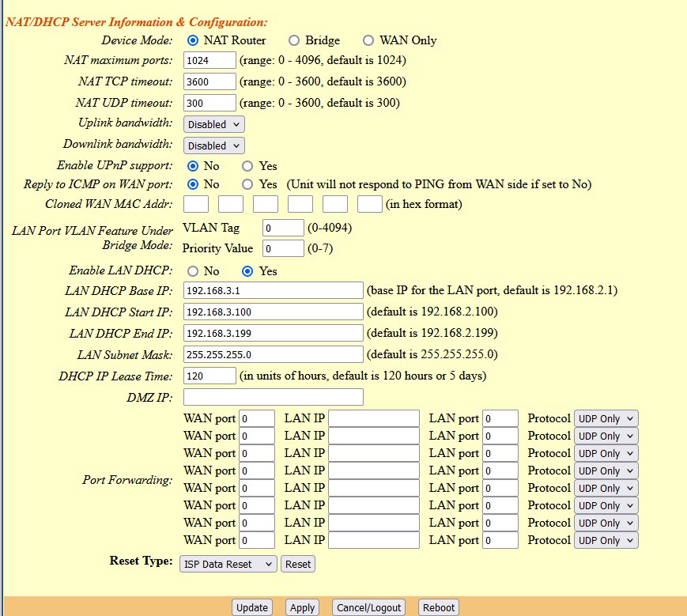
Task: Click the Reboot button
Action: coord(439,607)
